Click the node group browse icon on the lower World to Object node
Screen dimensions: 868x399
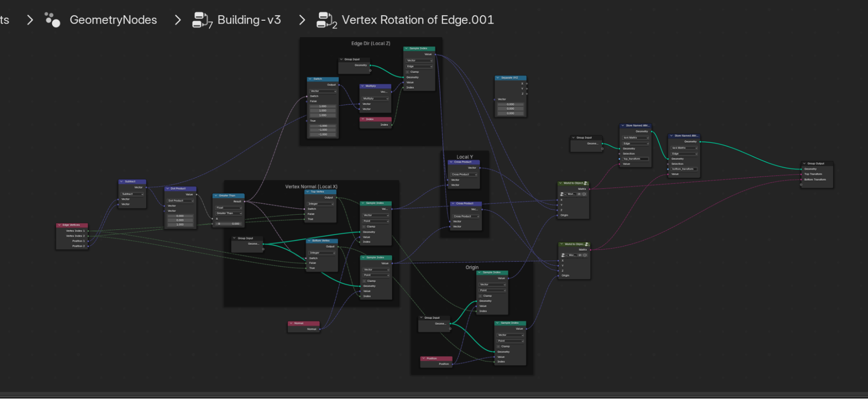tap(563, 255)
